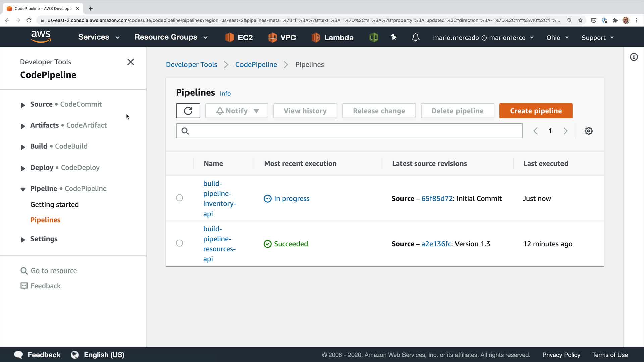The width and height of the screenshot is (644, 362).
Task: Open commit 65f85d72 source revision link
Action: (x=437, y=199)
